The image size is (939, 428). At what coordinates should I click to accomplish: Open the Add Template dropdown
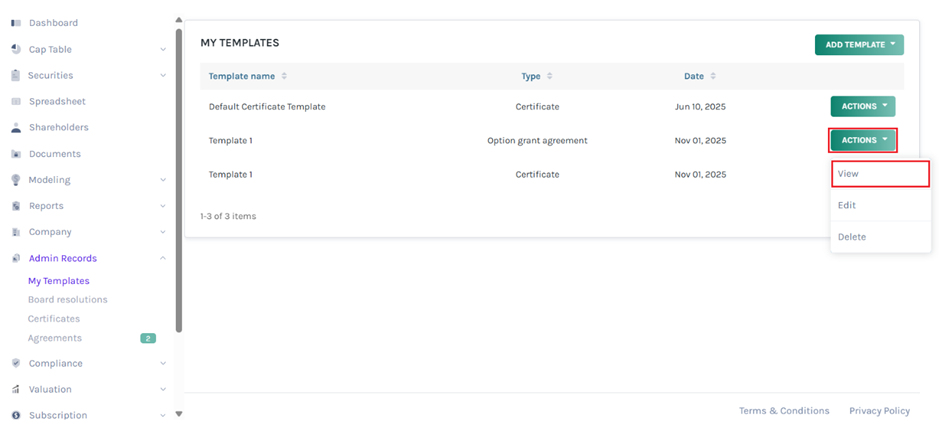click(x=859, y=45)
